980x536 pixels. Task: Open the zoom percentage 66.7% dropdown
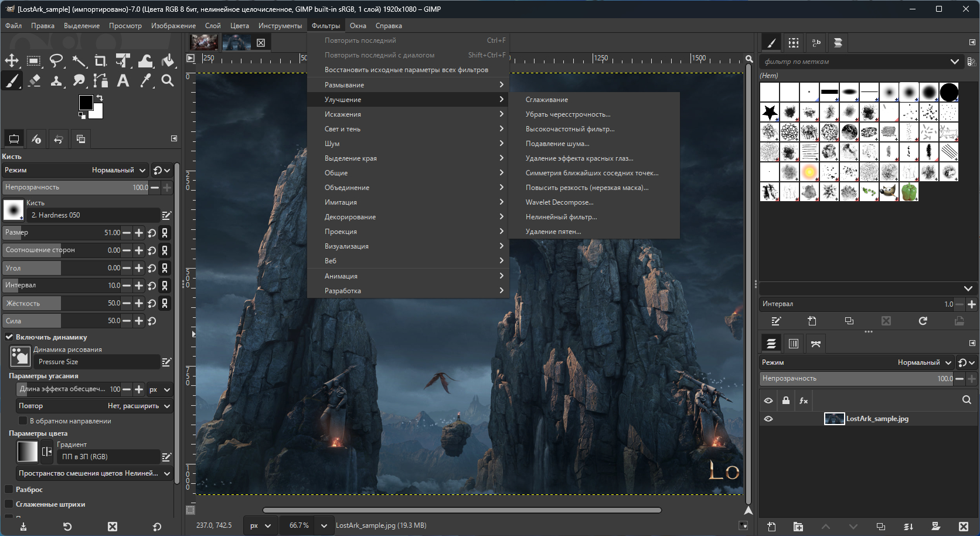click(324, 525)
